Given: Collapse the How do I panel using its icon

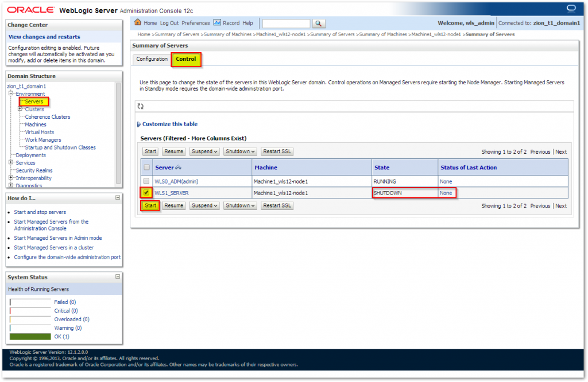Looking at the screenshot, I should click(x=117, y=198).
